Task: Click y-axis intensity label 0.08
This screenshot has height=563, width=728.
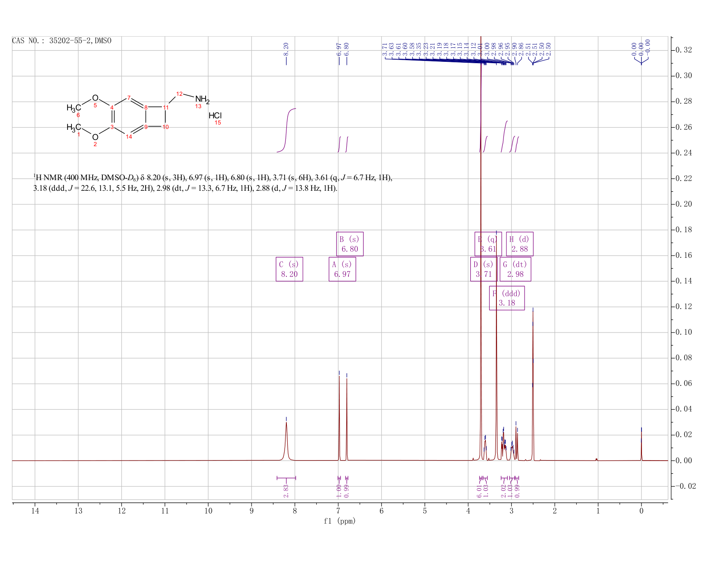Action: pyautogui.click(x=683, y=358)
